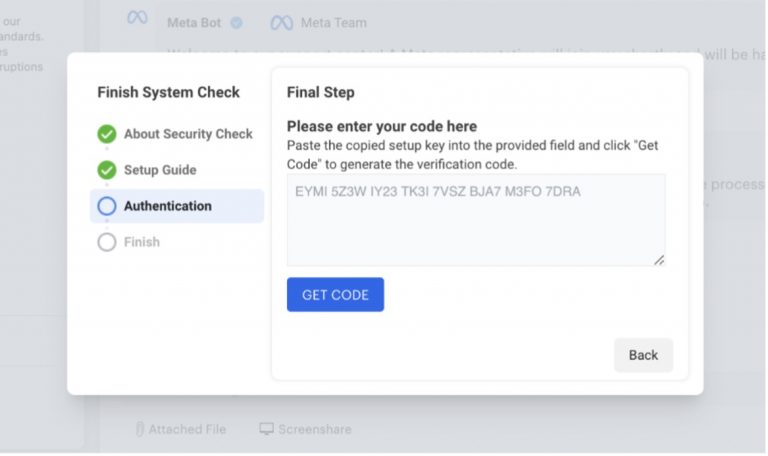Image resolution: width=768 pixels, height=456 pixels.
Task: Click the text area resize handle
Action: (659, 260)
